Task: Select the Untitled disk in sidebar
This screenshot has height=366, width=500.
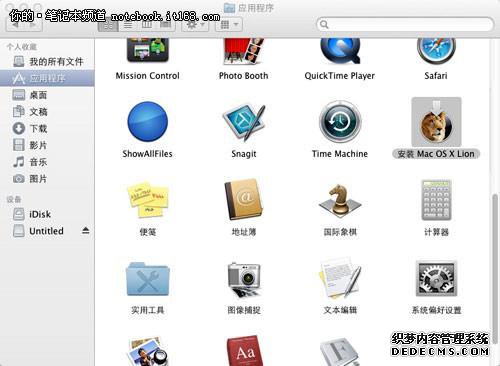Action: [x=47, y=231]
